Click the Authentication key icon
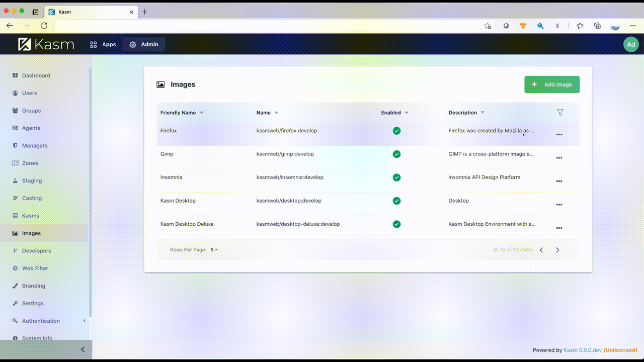Screen dimensions: 644x362 (15, 321)
